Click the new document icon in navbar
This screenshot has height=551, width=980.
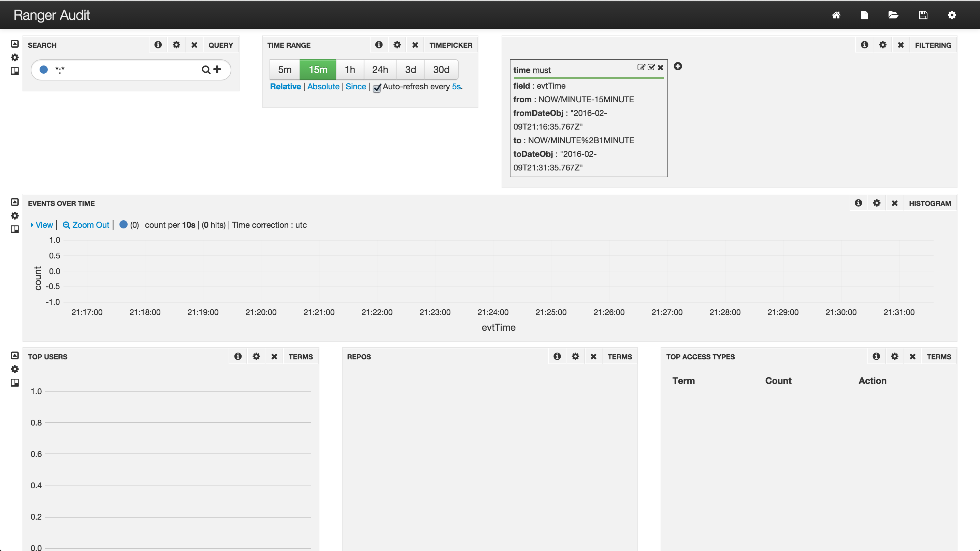pyautogui.click(x=864, y=15)
